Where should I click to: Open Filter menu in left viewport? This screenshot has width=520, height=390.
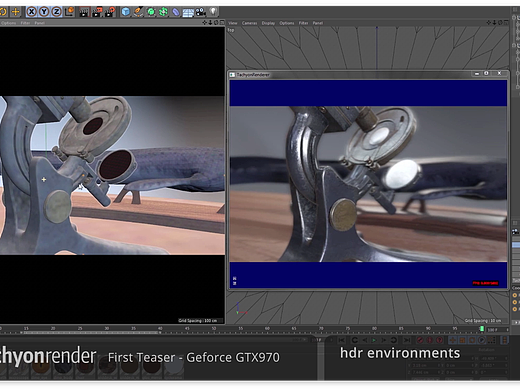[x=25, y=23]
